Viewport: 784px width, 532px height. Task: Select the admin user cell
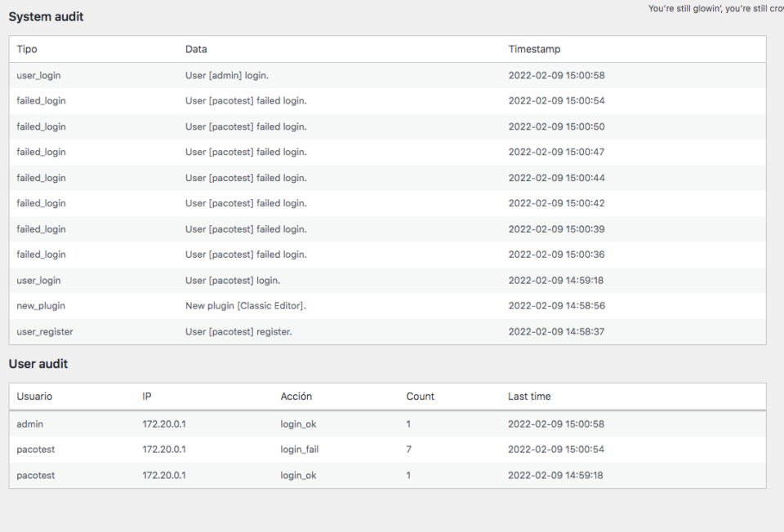click(x=30, y=424)
